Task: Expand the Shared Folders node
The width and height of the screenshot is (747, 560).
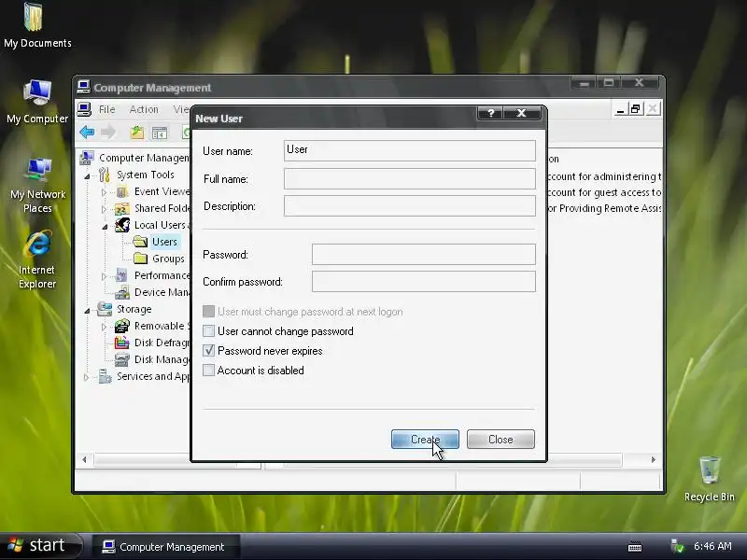Action: [104, 209]
